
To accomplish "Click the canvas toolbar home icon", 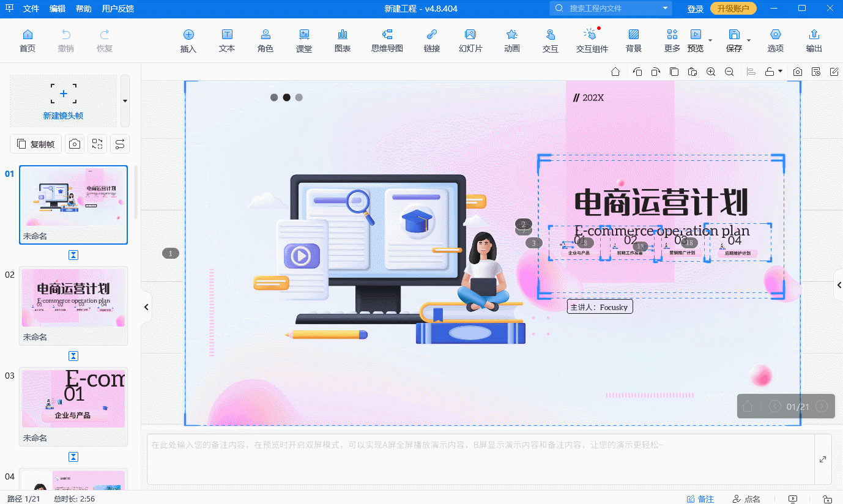I will (615, 72).
